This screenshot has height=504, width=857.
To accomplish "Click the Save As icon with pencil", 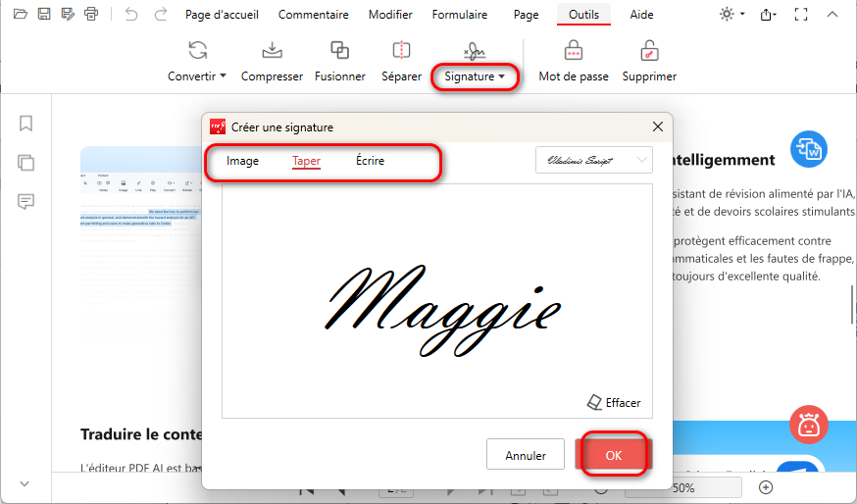I will (x=68, y=14).
